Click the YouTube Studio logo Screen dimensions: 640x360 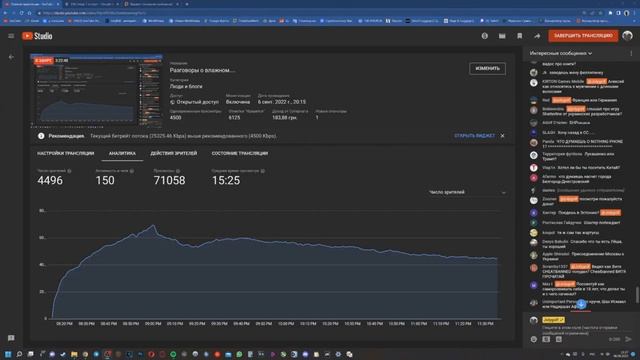pyautogui.click(x=37, y=36)
